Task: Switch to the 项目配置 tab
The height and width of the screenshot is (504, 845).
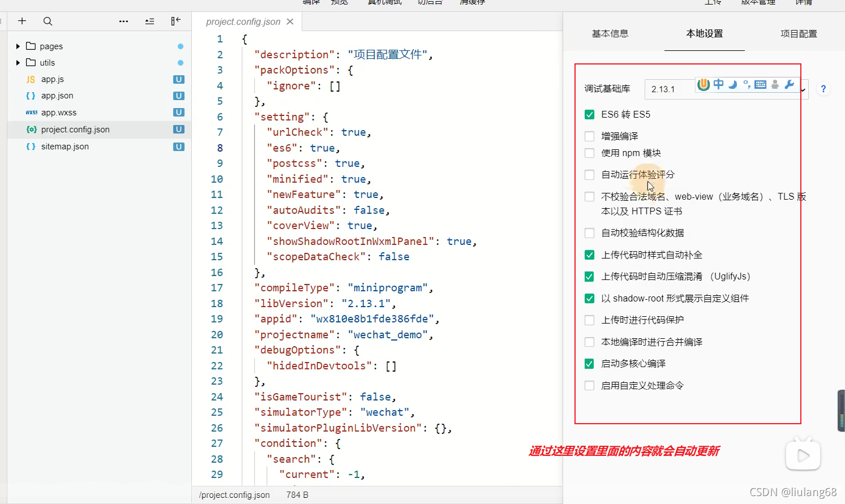Action: [799, 33]
